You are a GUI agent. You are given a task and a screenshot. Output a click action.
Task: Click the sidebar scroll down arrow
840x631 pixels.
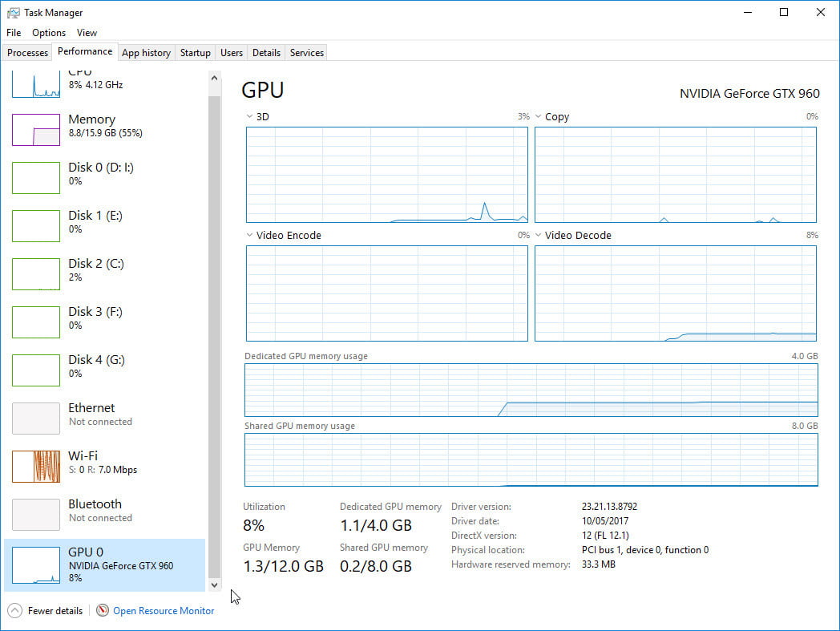(214, 585)
